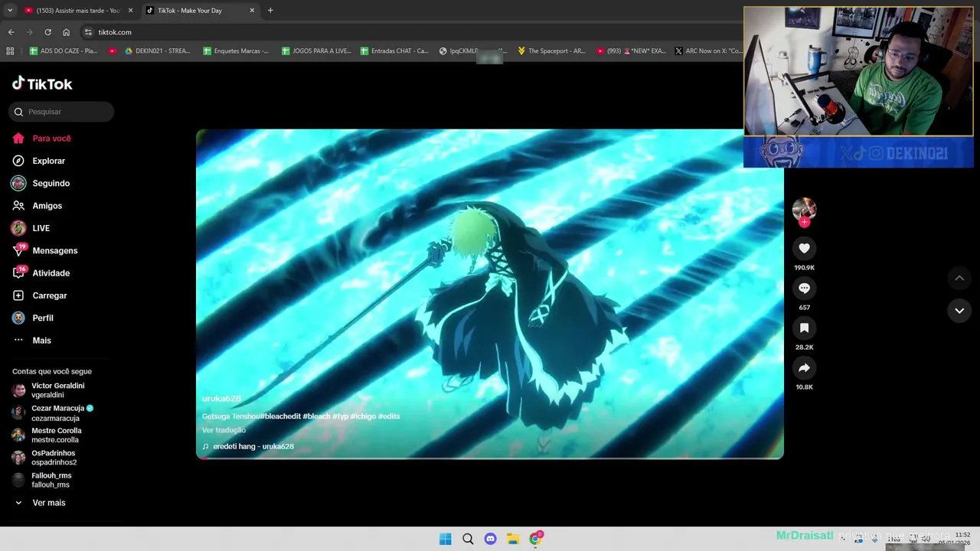The height and width of the screenshot is (551, 980).
Task: Open Windows taskbar search
Action: (x=468, y=539)
